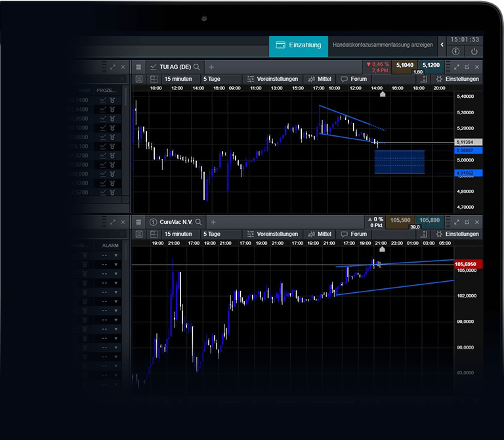Click the info icon under the clock
The height and width of the screenshot is (440, 504).
click(x=457, y=51)
